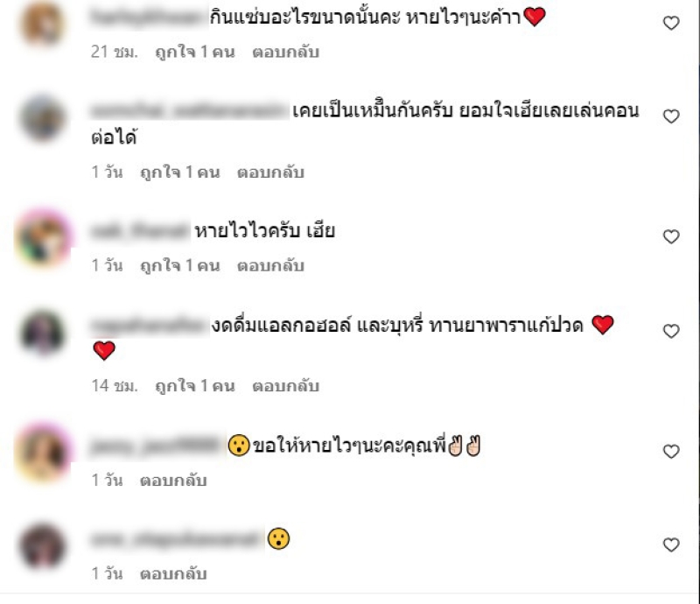Image resolution: width=700 pixels, height=604 pixels.
Task: Reply to the 21 ชม. comment
Action: point(286,52)
